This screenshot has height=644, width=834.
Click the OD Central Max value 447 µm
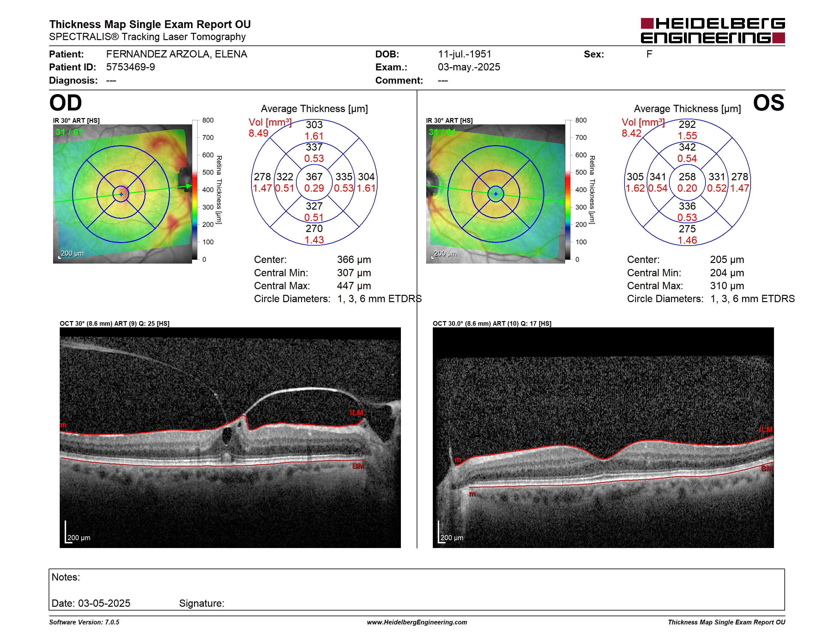(x=354, y=286)
